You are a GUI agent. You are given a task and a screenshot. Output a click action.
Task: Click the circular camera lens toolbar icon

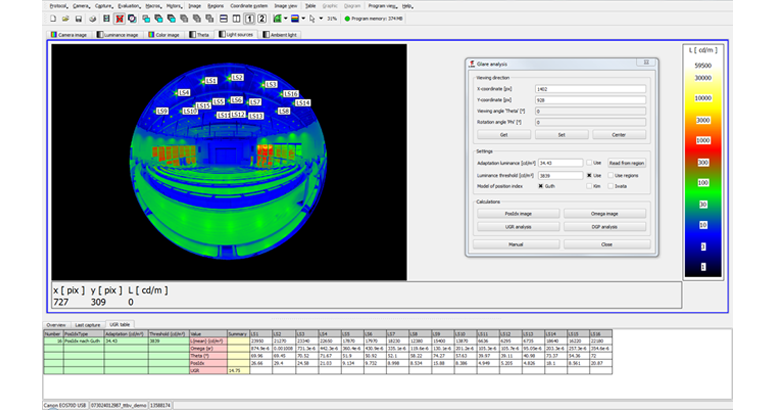click(x=132, y=19)
